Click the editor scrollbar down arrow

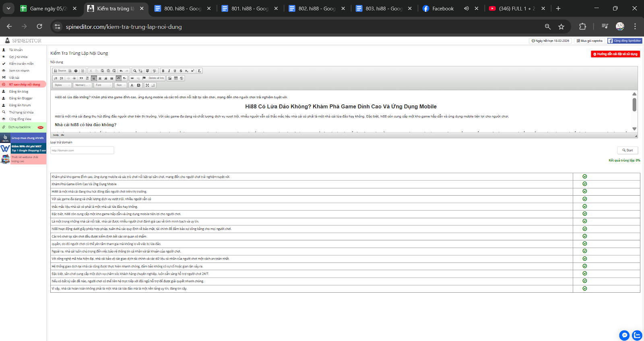point(634,129)
